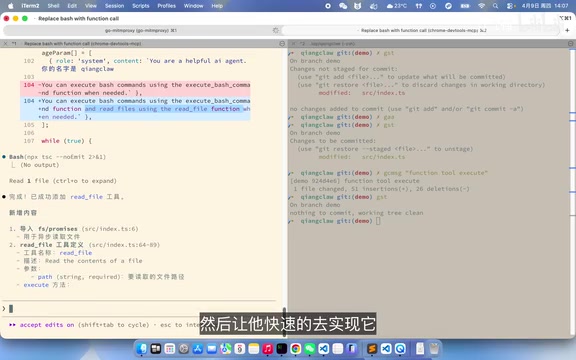The width and height of the screenshot is (576, 360).
Task: Add a new iTerm2 tab with plus button
Action: [567, 30]
